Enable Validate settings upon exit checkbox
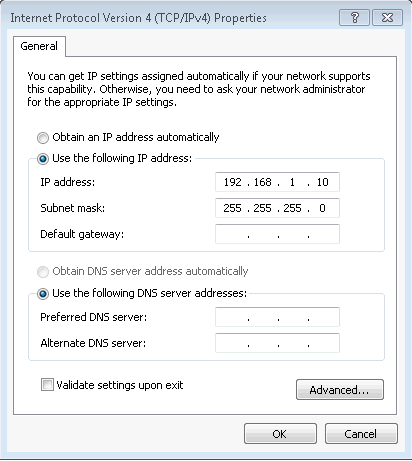 (47, 385)
